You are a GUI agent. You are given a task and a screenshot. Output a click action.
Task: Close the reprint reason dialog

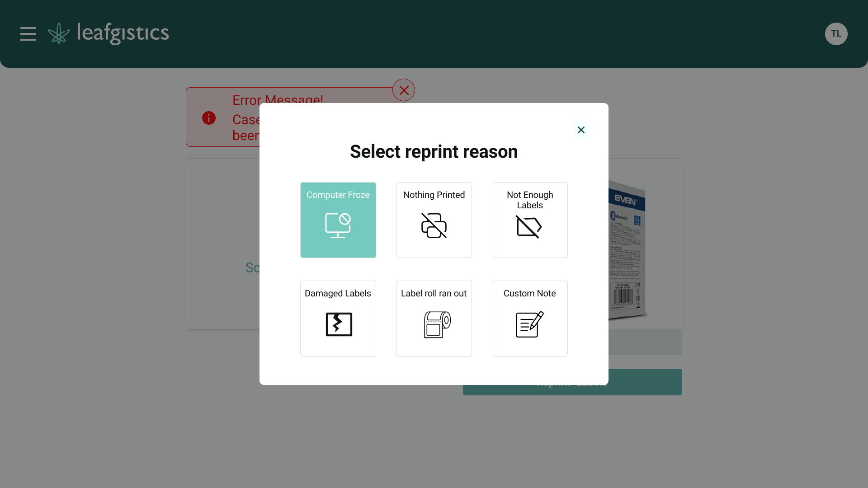(581, 130)
